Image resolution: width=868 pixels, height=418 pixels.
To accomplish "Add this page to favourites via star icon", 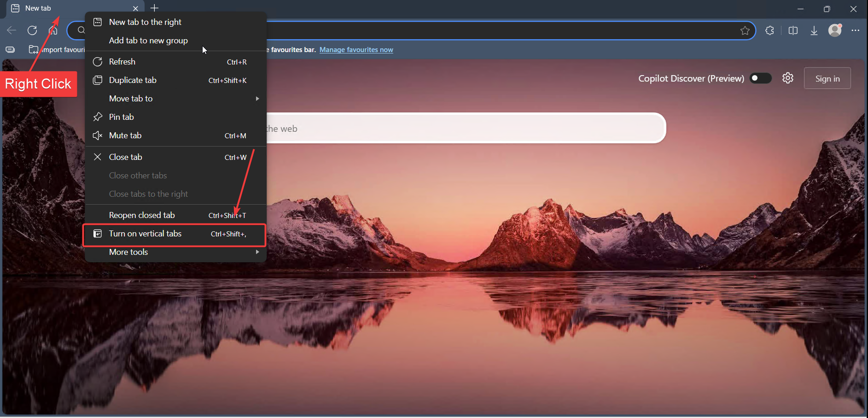I will point(745,30).
